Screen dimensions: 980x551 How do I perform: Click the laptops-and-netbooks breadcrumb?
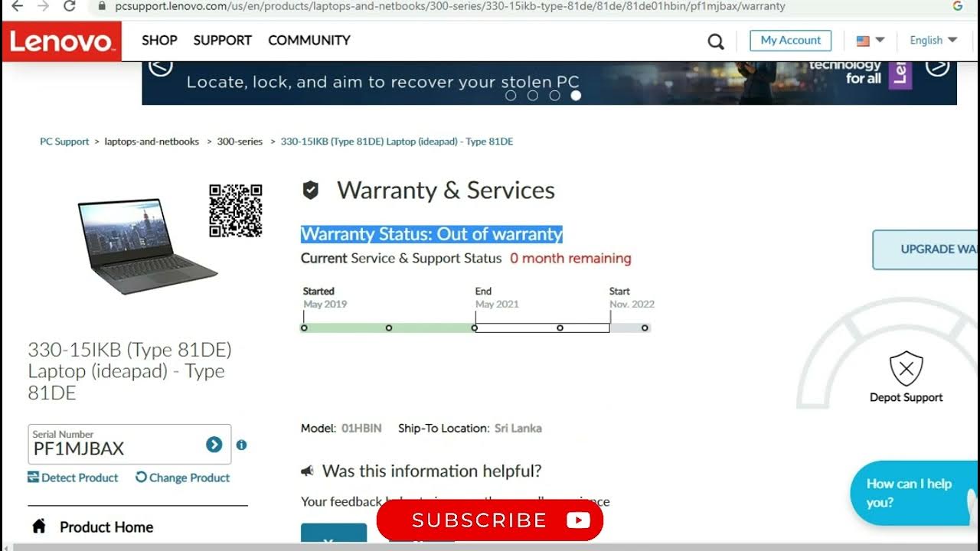pyautogui.click(x=152, y=142)
